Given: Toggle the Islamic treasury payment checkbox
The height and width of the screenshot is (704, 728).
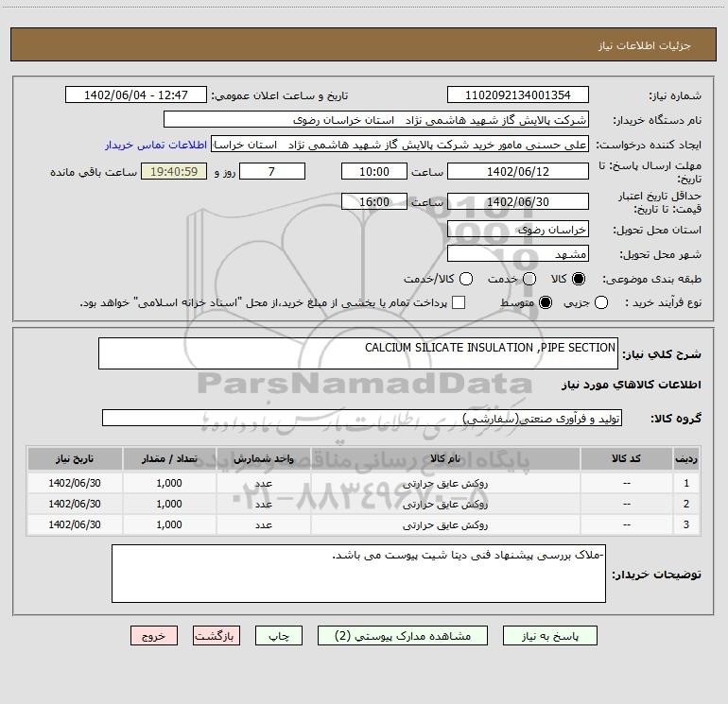Looking at the screenshot, I should click(459, 302).
